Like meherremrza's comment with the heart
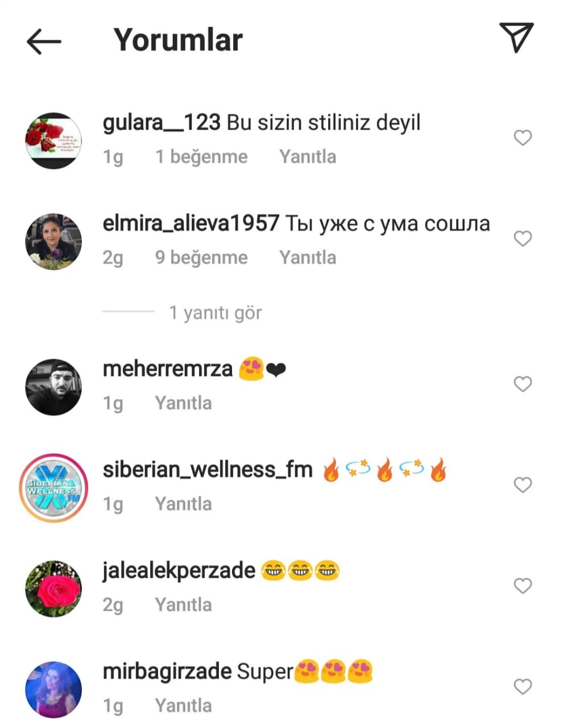Image resolution: width=567 pixels, height=728 pixels. 523,384
